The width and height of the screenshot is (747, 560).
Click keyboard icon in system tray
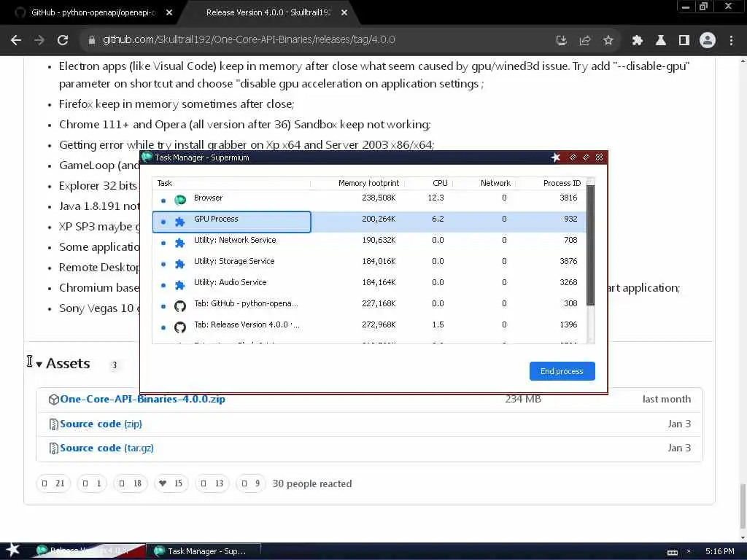pyautogui.click(x=672, y=553)
